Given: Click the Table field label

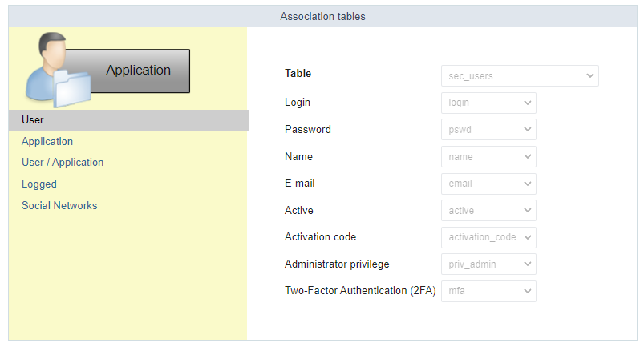Looking at the screenshot, I should tap(298, 74).
